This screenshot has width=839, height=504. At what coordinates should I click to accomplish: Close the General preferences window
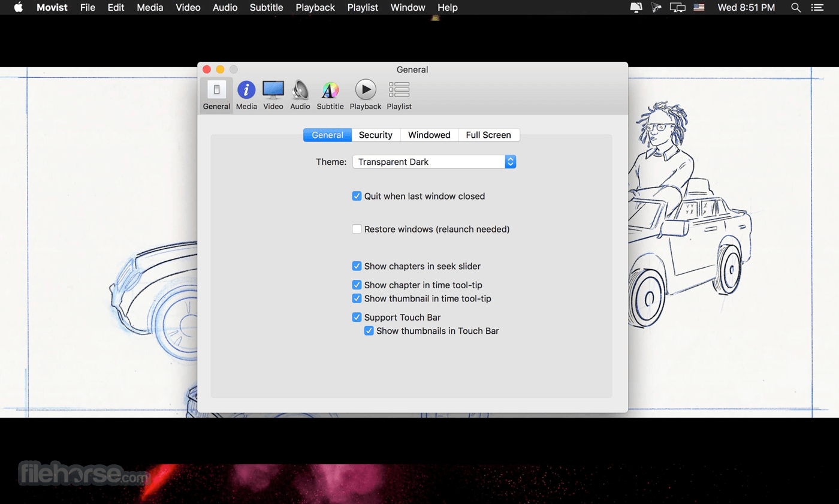pyautogui.click(x=207, y=70)
